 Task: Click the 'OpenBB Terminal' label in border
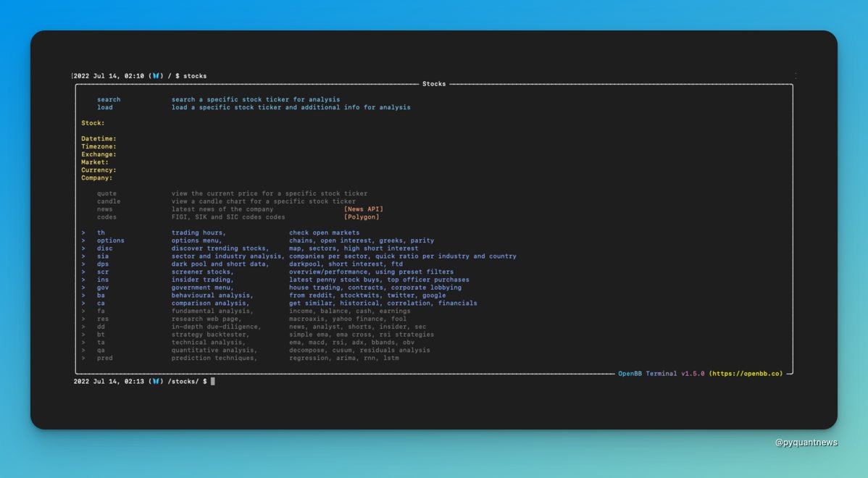point(647,374)
